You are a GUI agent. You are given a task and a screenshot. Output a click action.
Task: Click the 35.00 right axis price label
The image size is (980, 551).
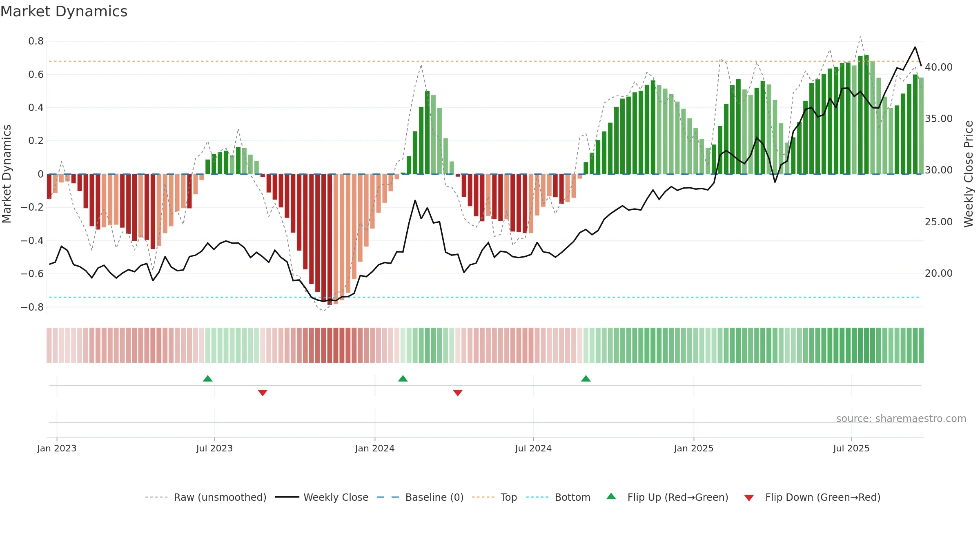[938, 118]
